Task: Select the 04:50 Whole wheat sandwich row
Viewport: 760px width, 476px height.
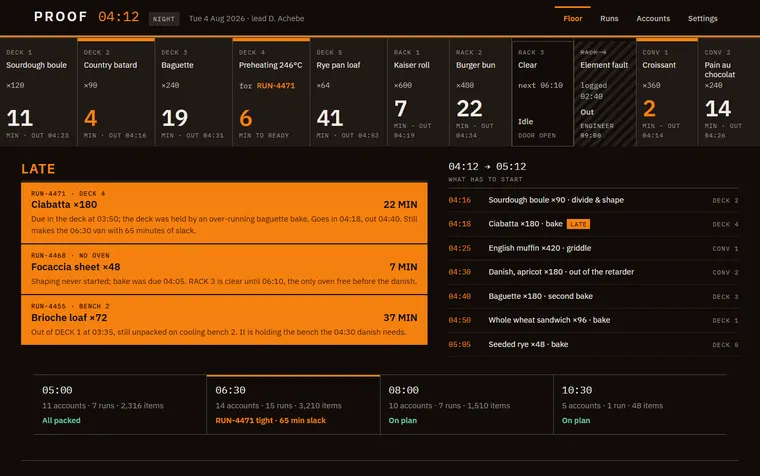Action: (593, 320)
